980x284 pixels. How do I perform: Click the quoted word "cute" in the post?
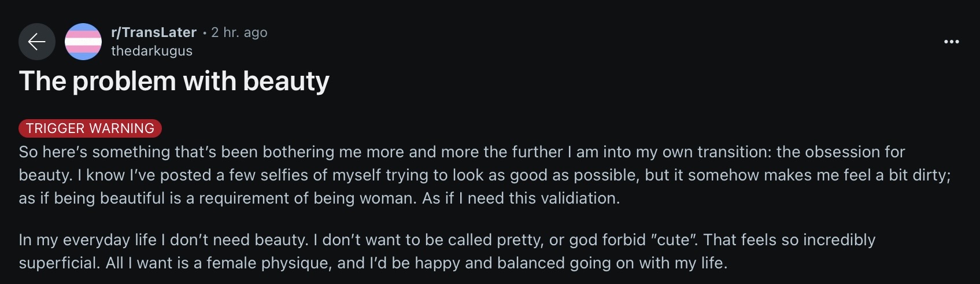674,239
